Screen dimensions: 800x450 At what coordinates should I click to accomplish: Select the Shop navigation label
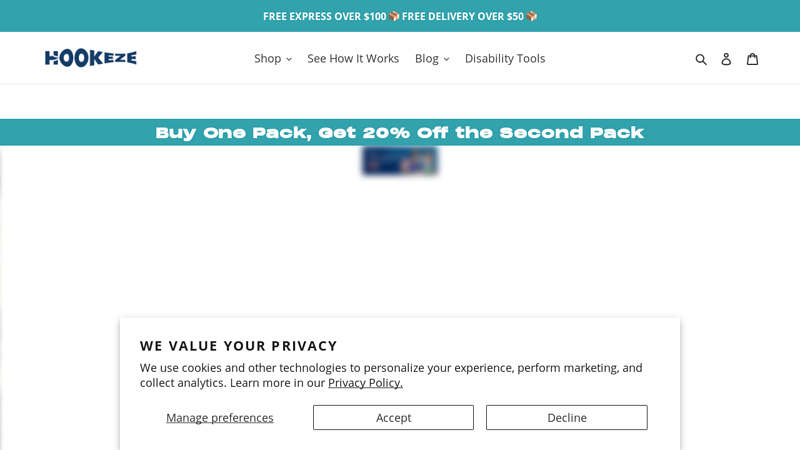click(x=267, y=59)
